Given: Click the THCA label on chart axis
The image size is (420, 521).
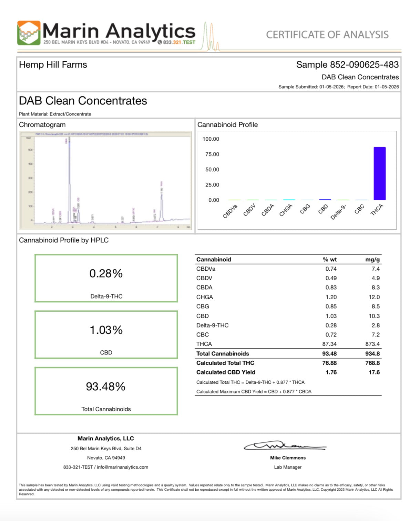Looking at the screenshot, I should coord(377,210).
